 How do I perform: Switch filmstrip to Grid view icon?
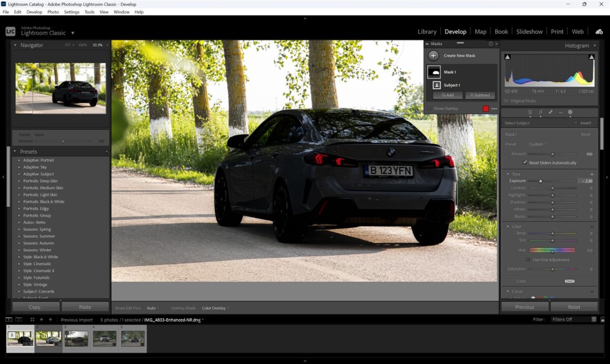tap(32, 320)
